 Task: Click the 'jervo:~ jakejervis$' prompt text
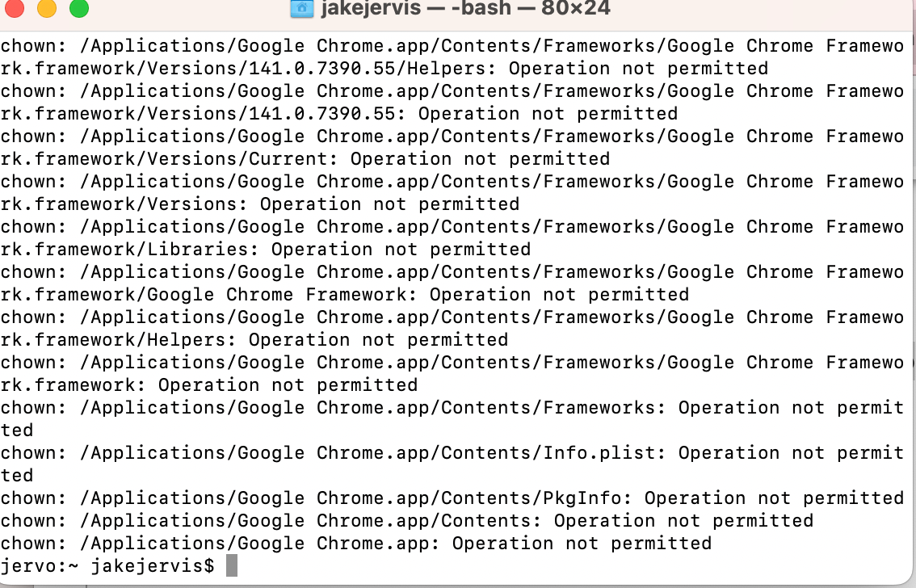[107, 566]
